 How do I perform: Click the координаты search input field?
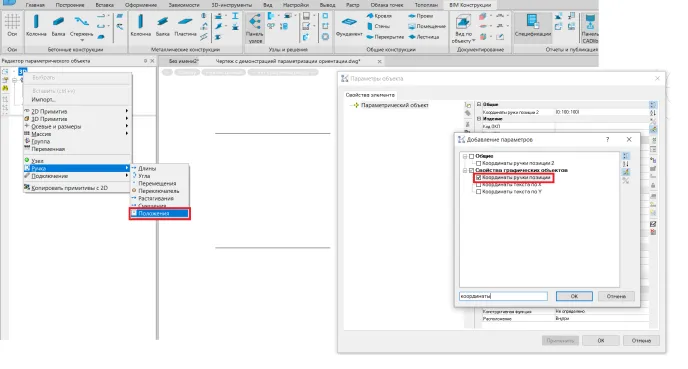[x=503, y=296]
